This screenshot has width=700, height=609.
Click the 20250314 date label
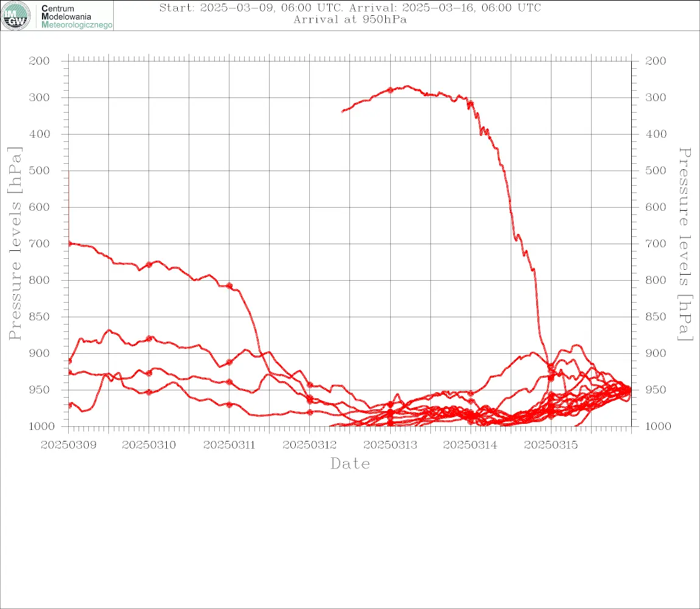pyautogui.click(x=470, y=445)
